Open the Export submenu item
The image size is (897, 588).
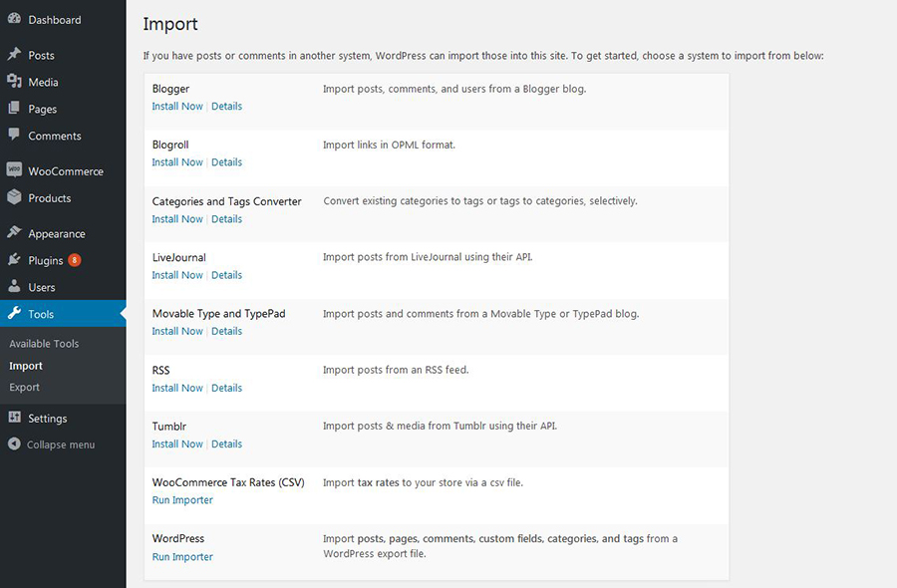tap(25, 388)
